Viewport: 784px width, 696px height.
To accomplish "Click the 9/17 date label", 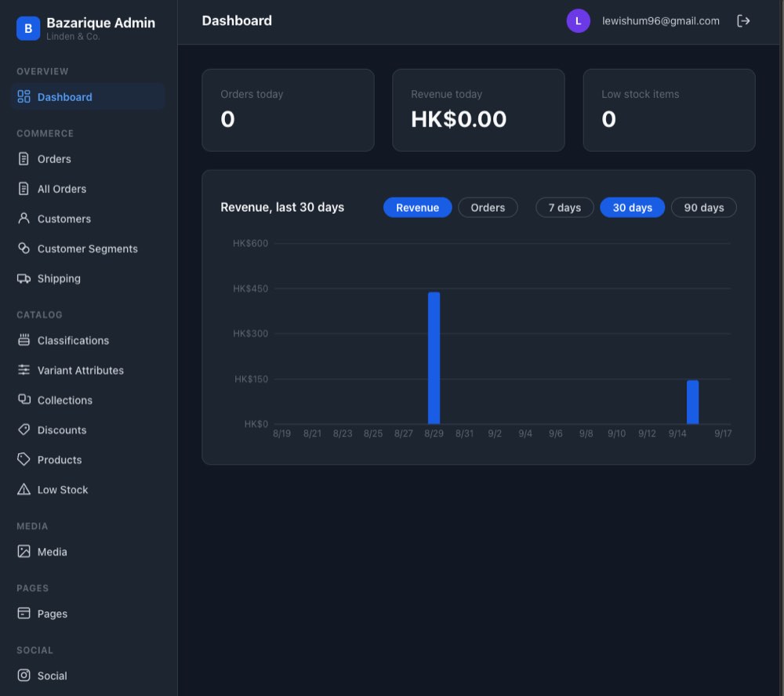I will point(723,433).
